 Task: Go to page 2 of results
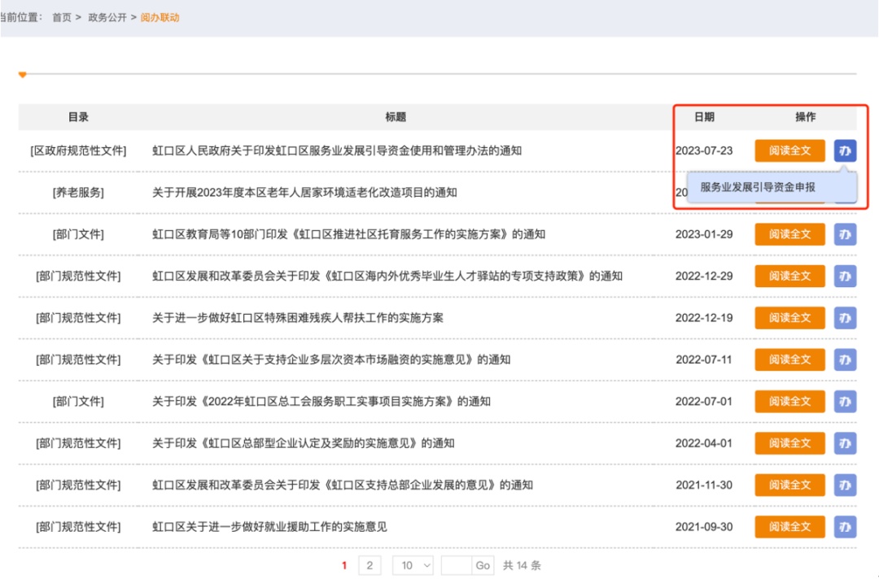[x=370, y=565]
